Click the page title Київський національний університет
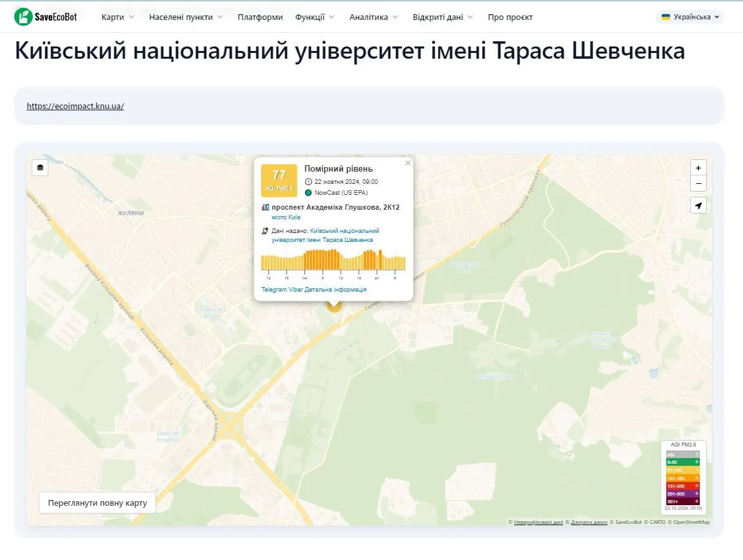This screenshot has height=560, width=743. [350, 50]
